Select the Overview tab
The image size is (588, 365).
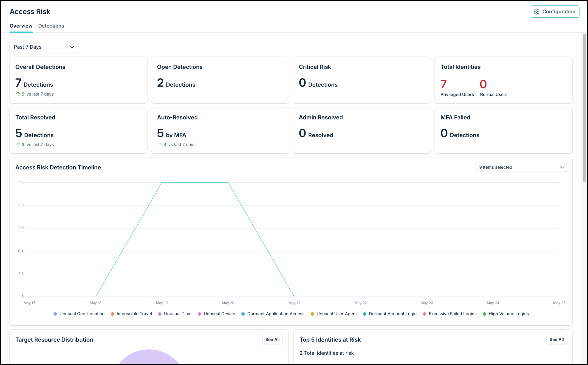(x=21, y=26)
